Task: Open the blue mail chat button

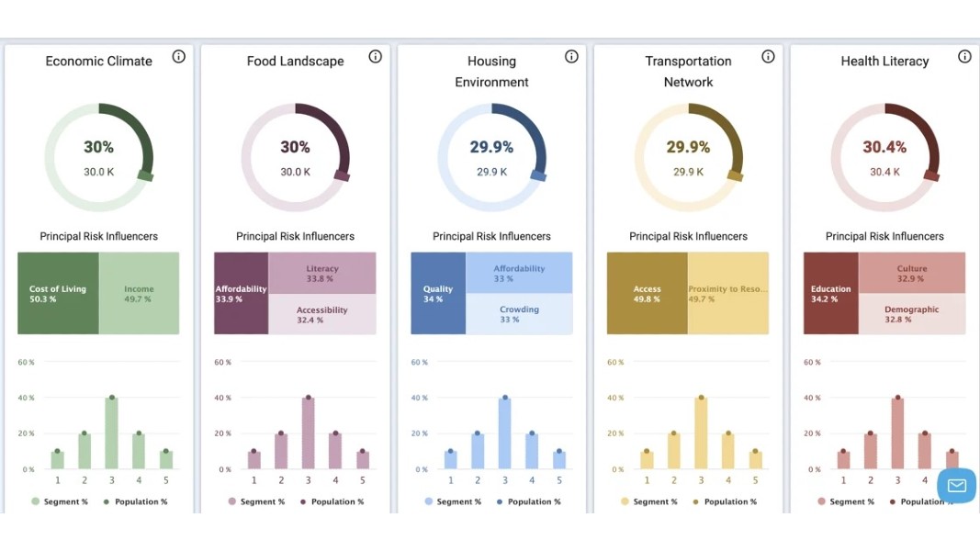Action: [956, 485]
